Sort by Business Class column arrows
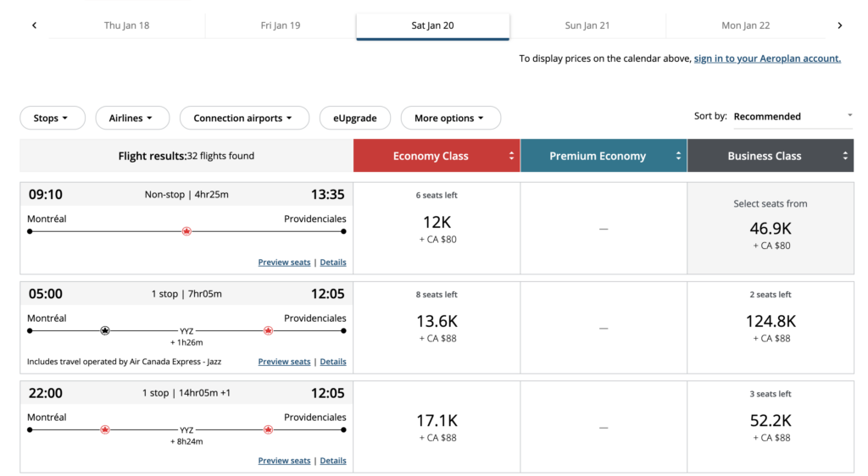The height and width of the screenshot is (476, 868). point(844,156)
